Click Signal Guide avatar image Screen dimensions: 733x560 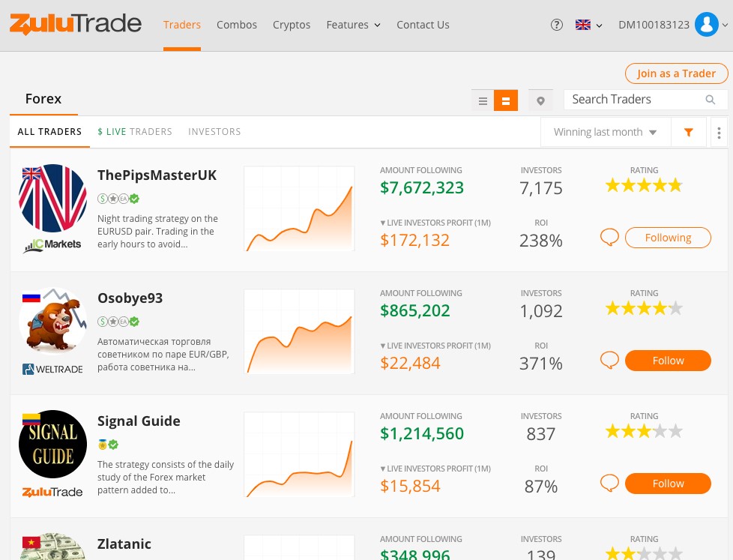coord(52,444)
